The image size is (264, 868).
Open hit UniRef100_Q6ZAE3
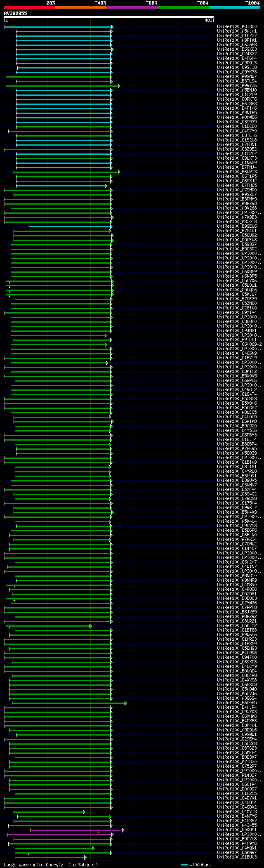point(237,45)
